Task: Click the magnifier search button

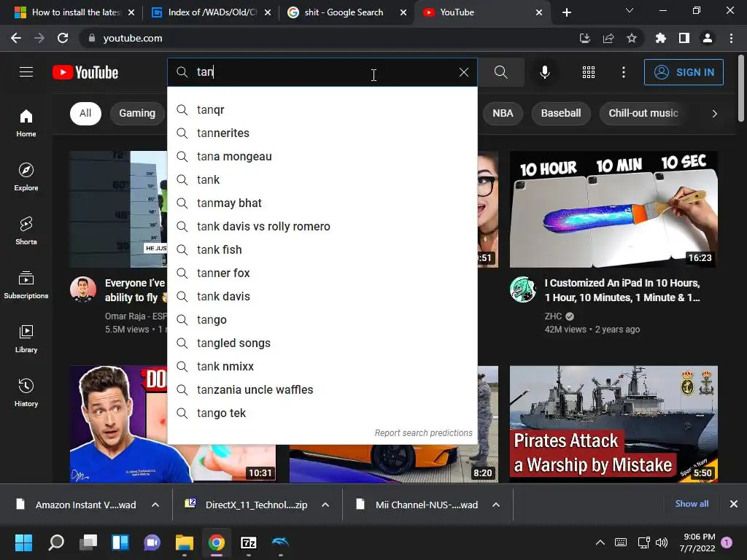Action: [500, 72]
